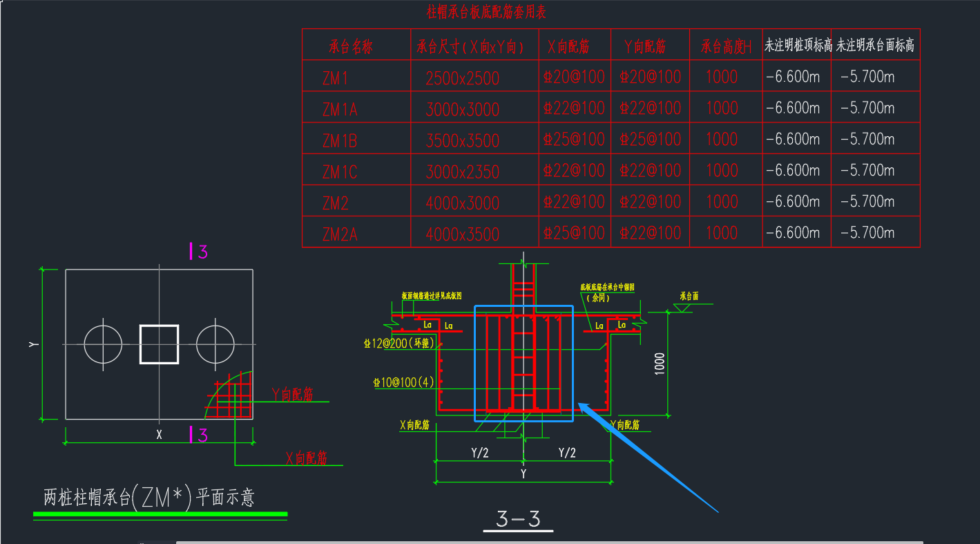Click the vertical 1000 dimension in section

click(x=660, y=364)
